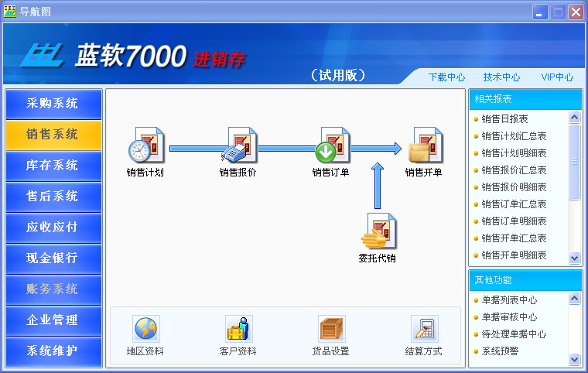588x373 pixels.
Task: Switch to 采购系统 module
Action: 53,104
